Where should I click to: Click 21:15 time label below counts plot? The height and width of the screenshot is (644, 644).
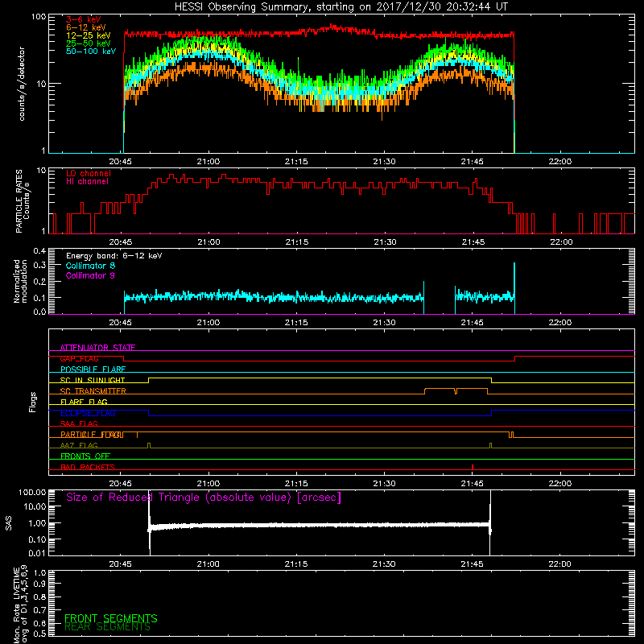click(x=296, y=162)
